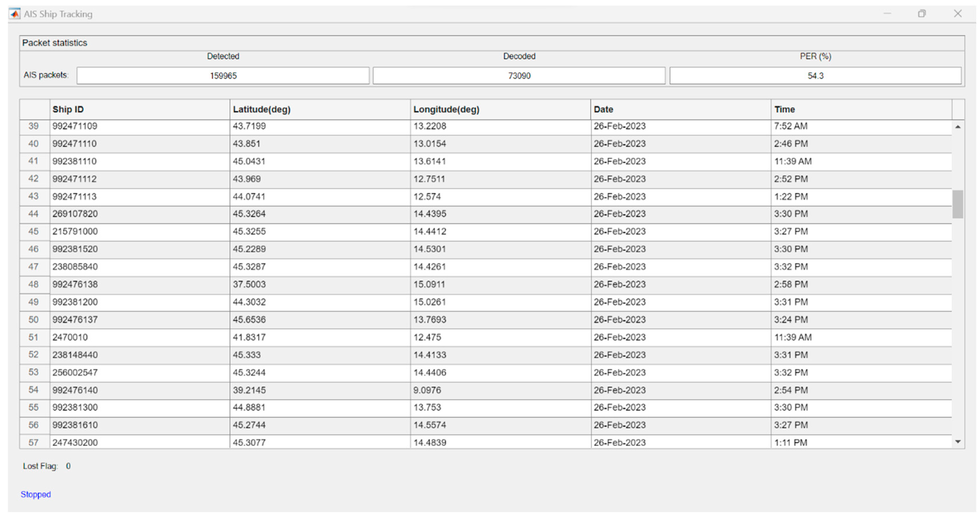The width and height of the screenshot is (980, 520).
Task: Click the scroll up arrow of table
Action: coord(957,127)
